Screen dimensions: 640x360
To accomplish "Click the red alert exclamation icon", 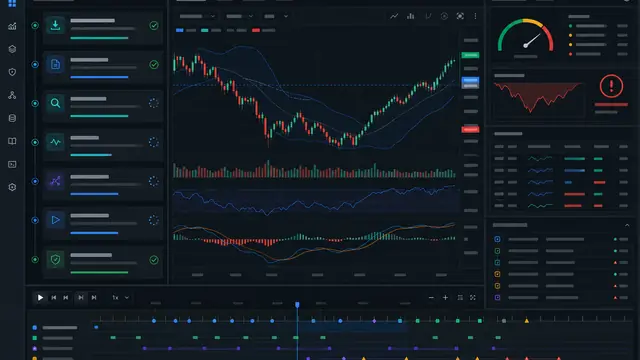I will (611, 86).
